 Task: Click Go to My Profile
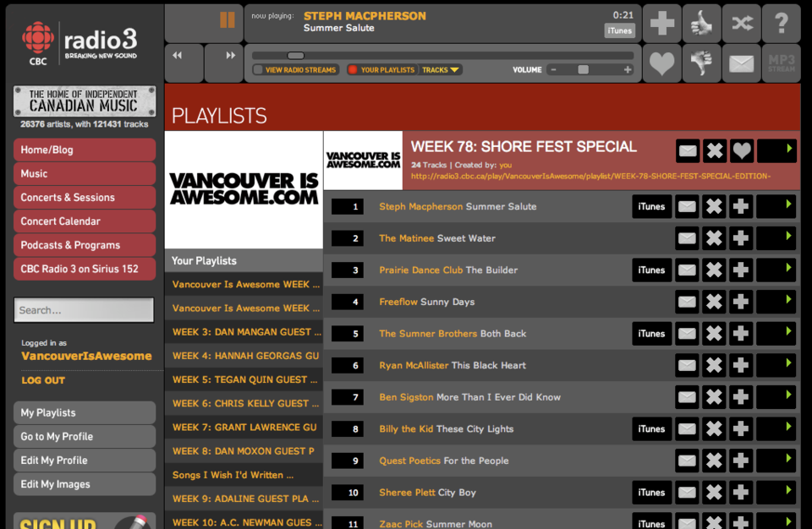85,436
